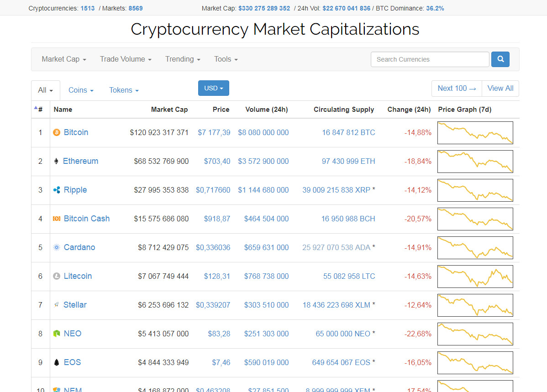The width and height of the screenshot is (547, 392).
Task: Open the Ripple name link
Action: tap(75, 190)
